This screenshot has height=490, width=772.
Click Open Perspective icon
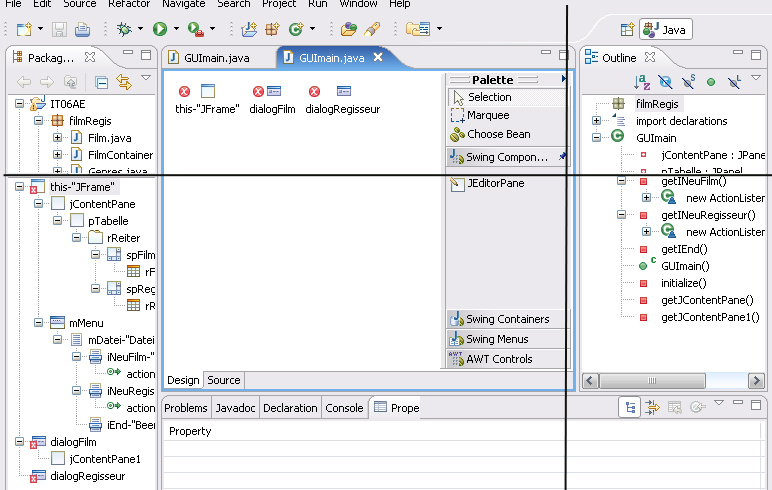627,30
